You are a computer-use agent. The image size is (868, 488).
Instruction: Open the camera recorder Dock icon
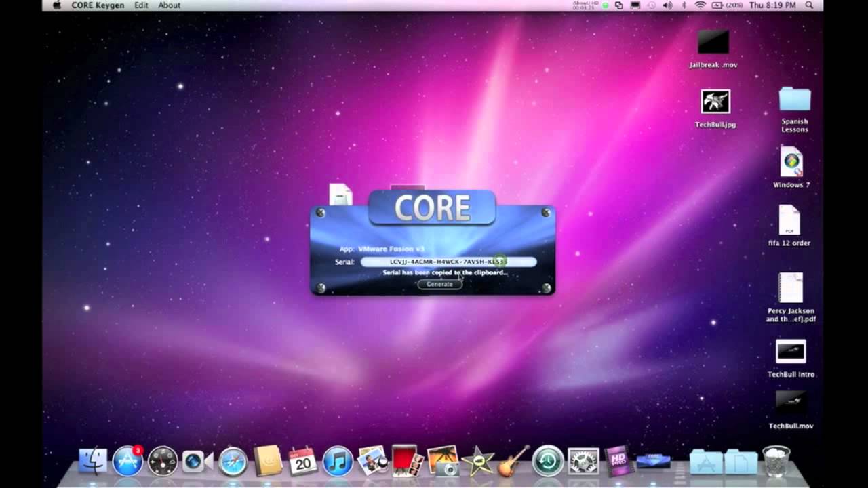pyautogui.click(x=197, y=462)
